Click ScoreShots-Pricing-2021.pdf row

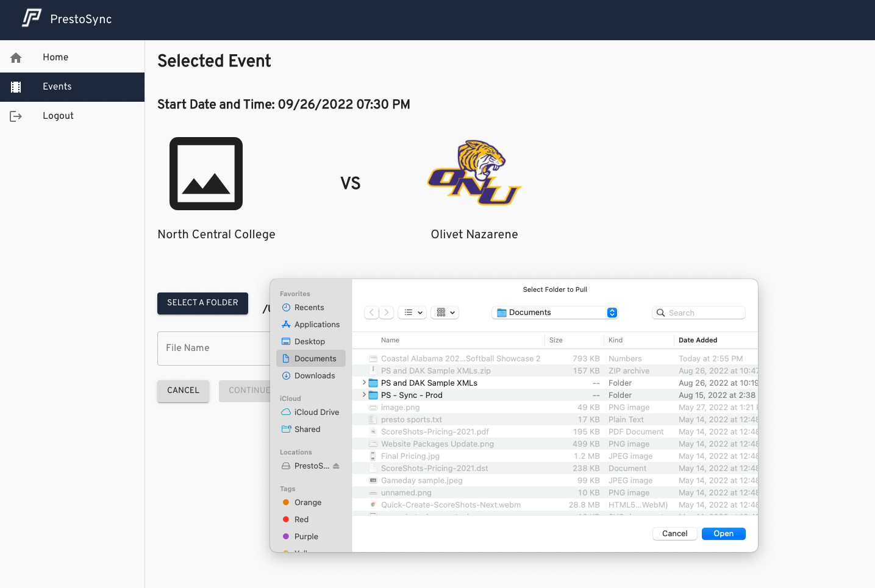coord(555,432)
